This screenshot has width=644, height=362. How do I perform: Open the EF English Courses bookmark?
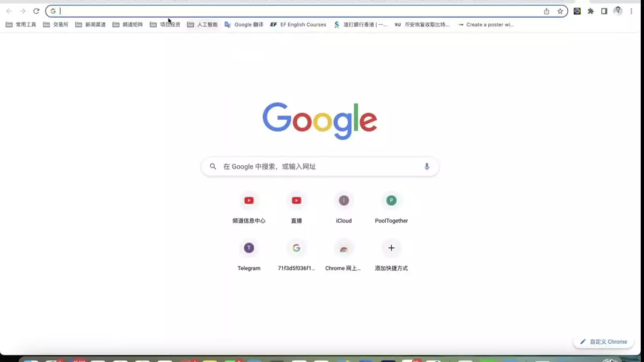tap(298, 25)
